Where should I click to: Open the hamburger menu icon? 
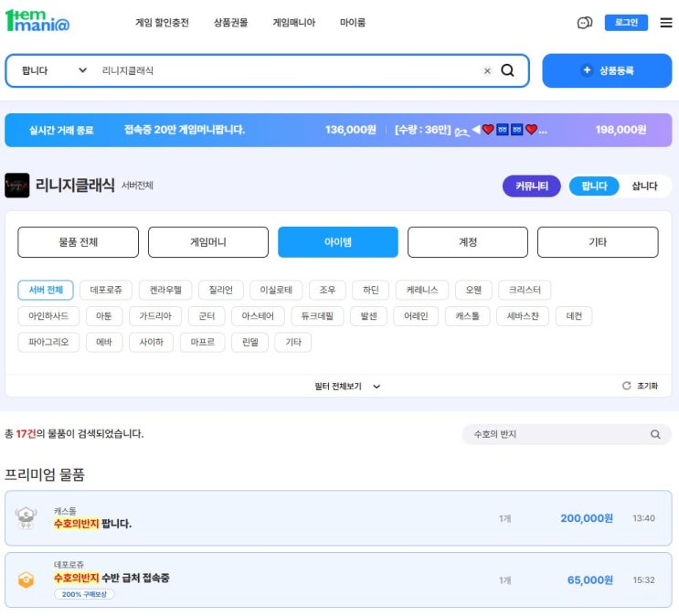point(666,23)
